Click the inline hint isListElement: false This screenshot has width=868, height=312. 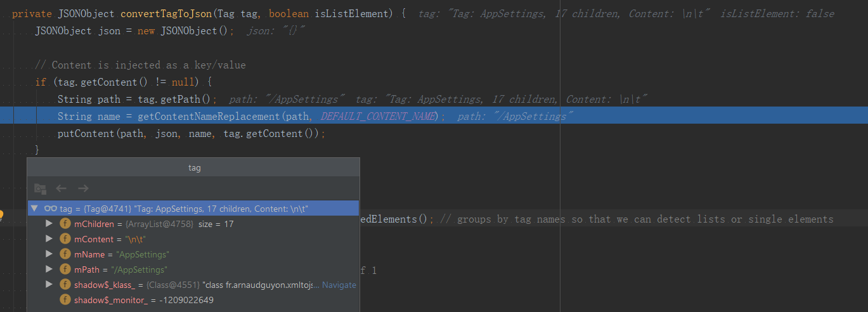[x=777, y=13]
